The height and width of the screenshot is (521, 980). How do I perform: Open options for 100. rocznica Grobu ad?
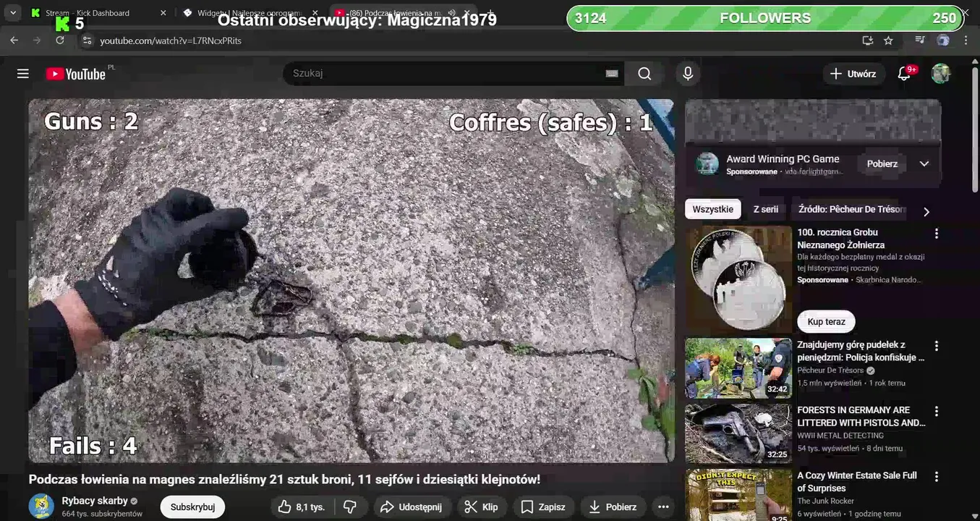936,234
